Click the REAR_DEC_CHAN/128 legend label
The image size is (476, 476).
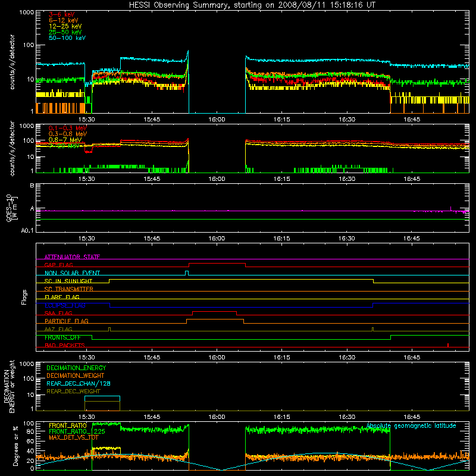(79, 383)
